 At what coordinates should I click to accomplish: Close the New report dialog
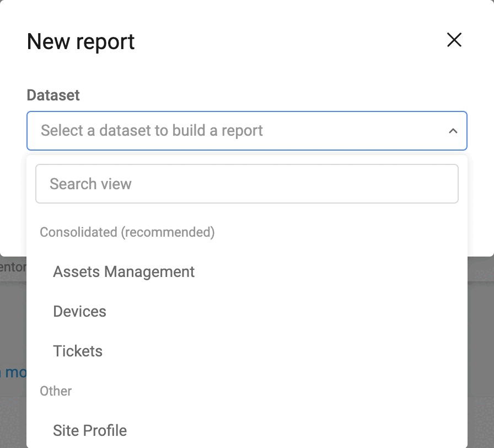point(454,40)
